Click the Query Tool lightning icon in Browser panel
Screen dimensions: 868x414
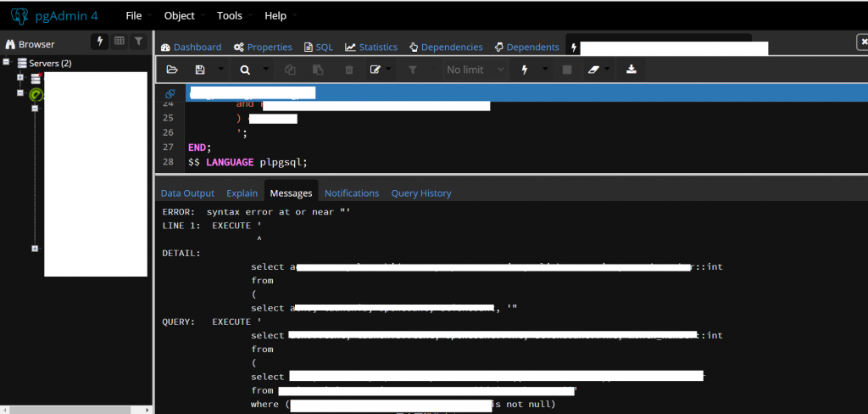[100, 42]
